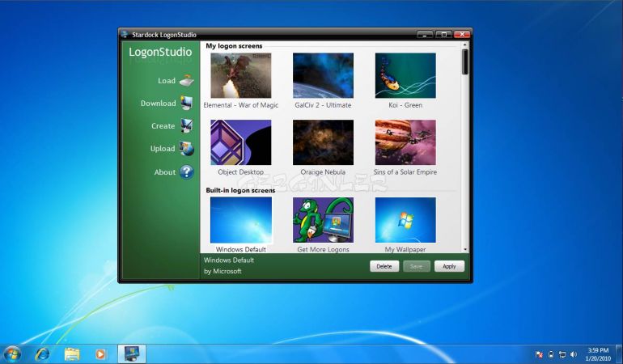Apply the selected logon screen
The height and width of the screenshot is (364, 623).
coord(449,266)
